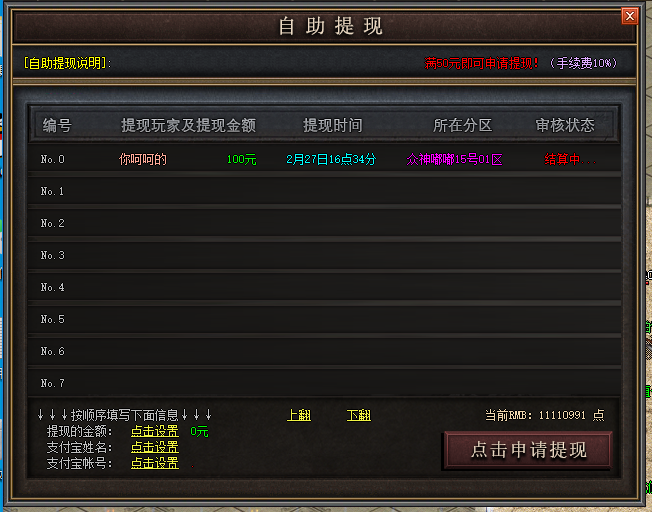Open 点击设置 link for 支付宝姓名

click(155, 447)
